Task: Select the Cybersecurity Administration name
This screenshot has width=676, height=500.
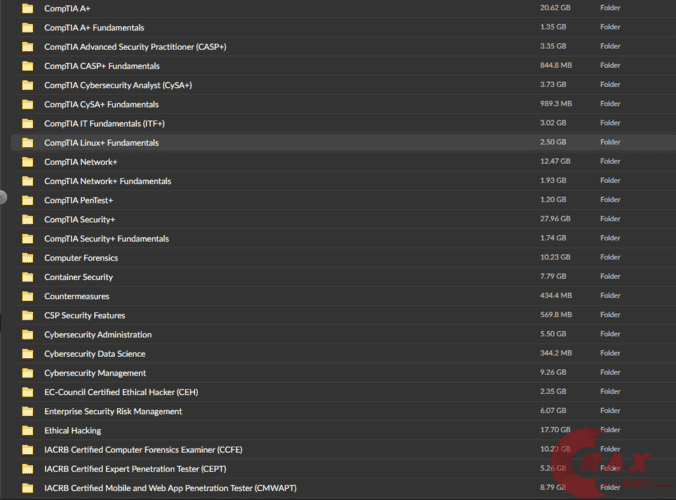Action: tap(98, 334)
